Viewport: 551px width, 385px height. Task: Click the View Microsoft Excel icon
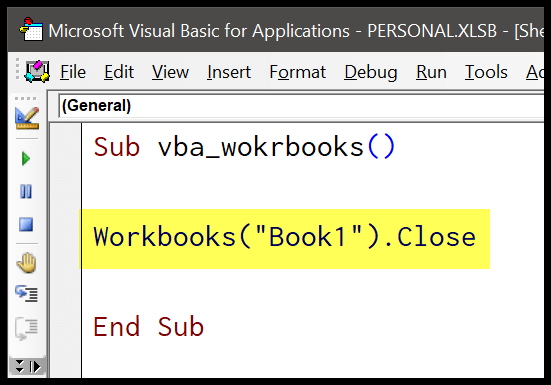pos(37,71)
